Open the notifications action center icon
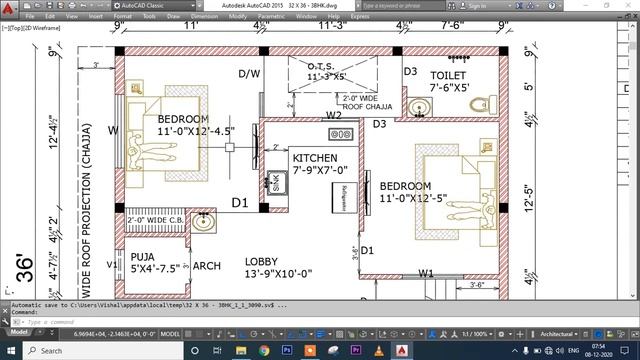This screenshot has width=640, height=360. [x=624, y=351]
